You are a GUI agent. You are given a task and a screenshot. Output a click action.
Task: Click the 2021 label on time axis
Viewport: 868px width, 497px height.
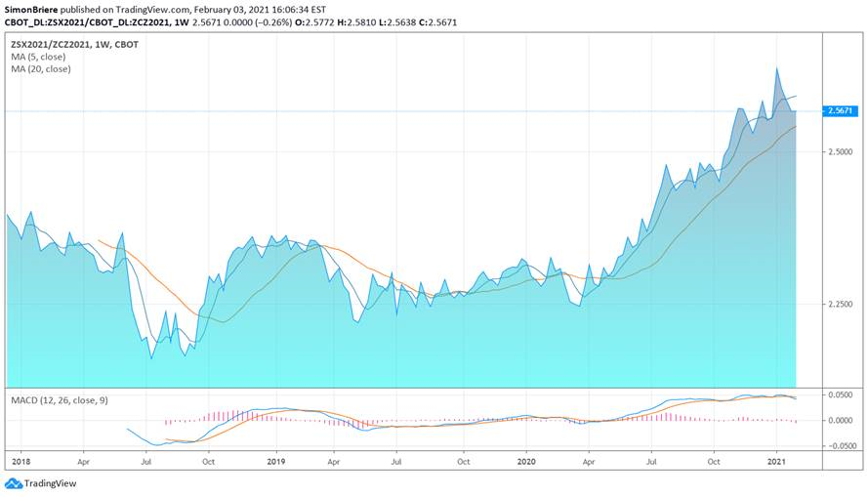(x=777, y=460)
